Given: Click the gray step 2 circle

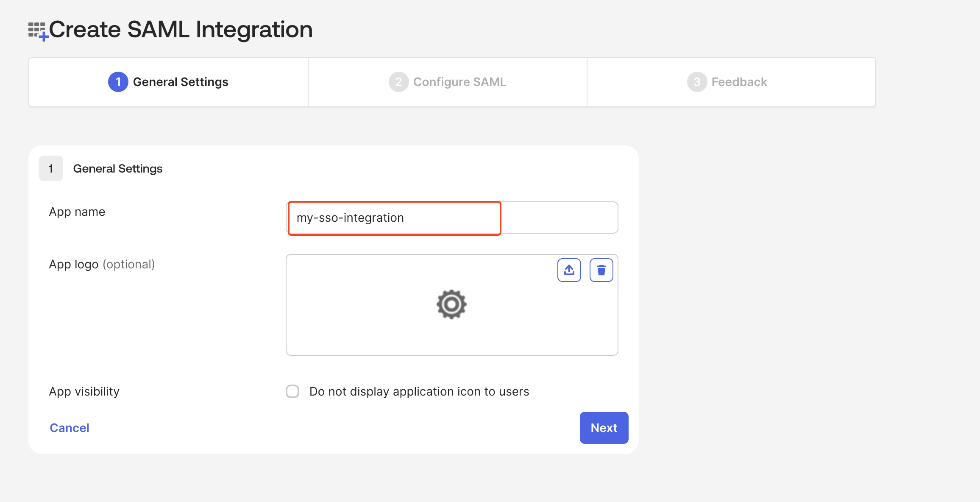Looking at the screenshot, I should (398, 82).
